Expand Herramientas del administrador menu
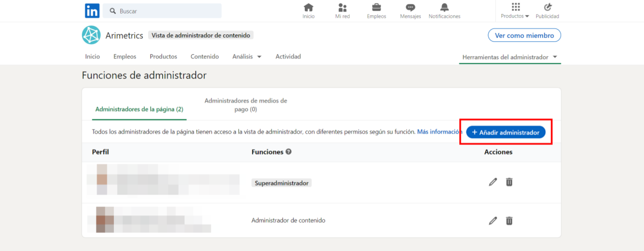644x251 pixels. coord(510,57)
